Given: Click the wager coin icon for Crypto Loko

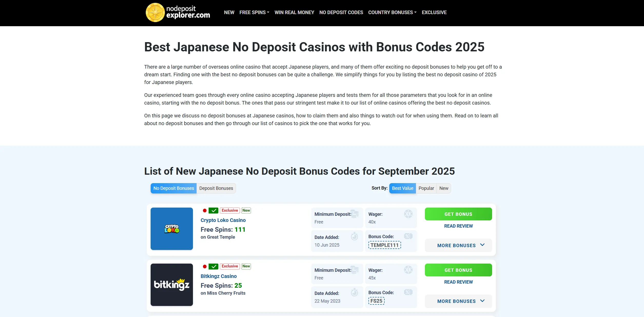Looking at the screenshot, I should point(408,214).
